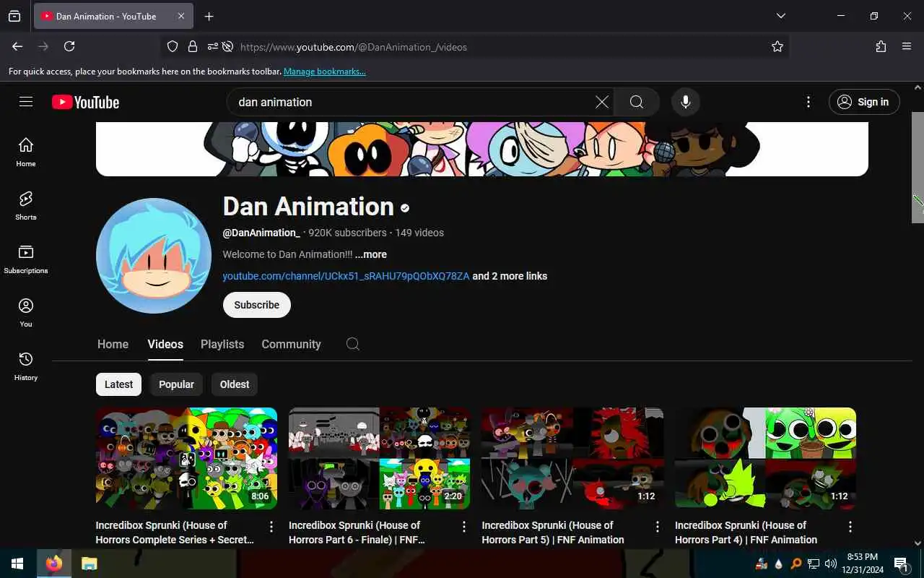Open Subscriptions in the sidebar

(x=26, y=259)
